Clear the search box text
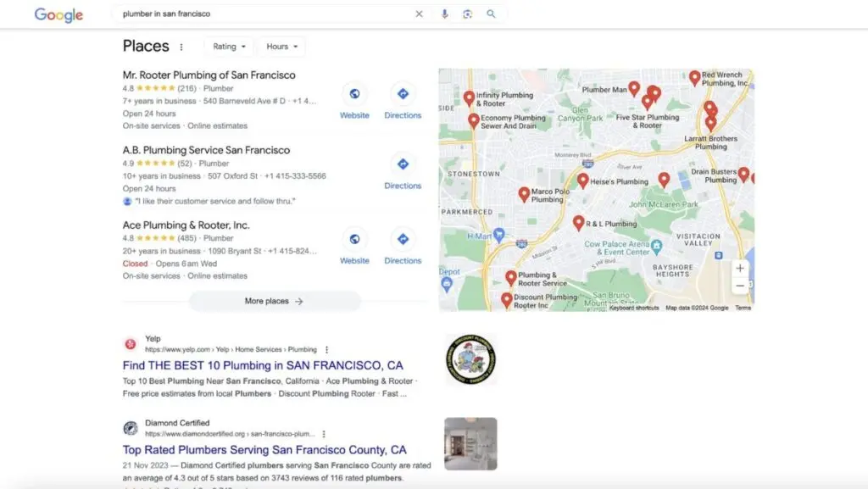The image size is (868, 489). 419,14
